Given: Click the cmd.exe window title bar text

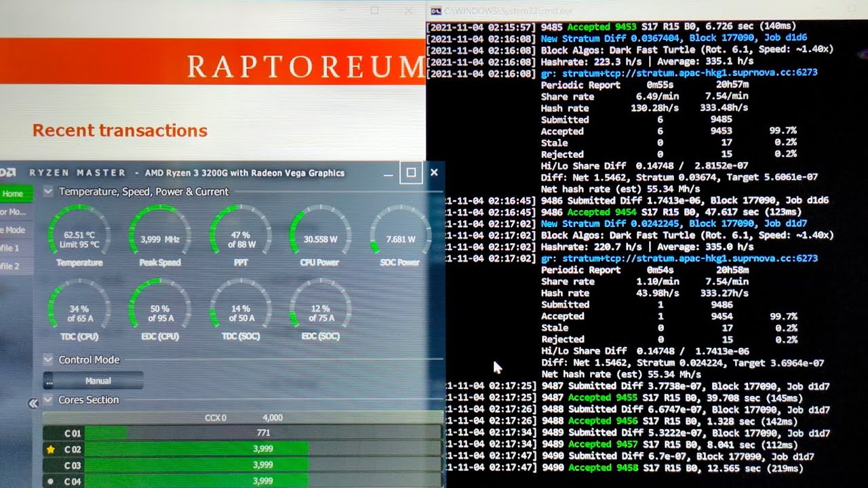Looking at the screenshot, I should (509, 11).
